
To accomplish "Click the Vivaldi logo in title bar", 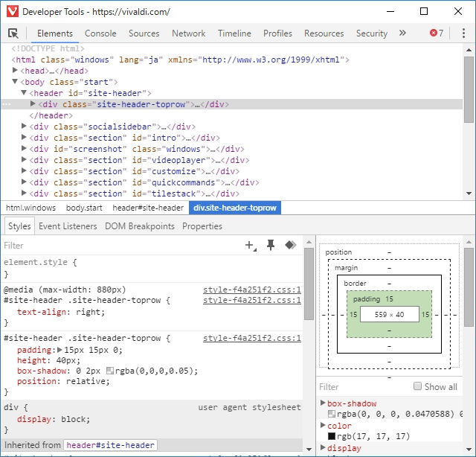I will tap(13, 12).
